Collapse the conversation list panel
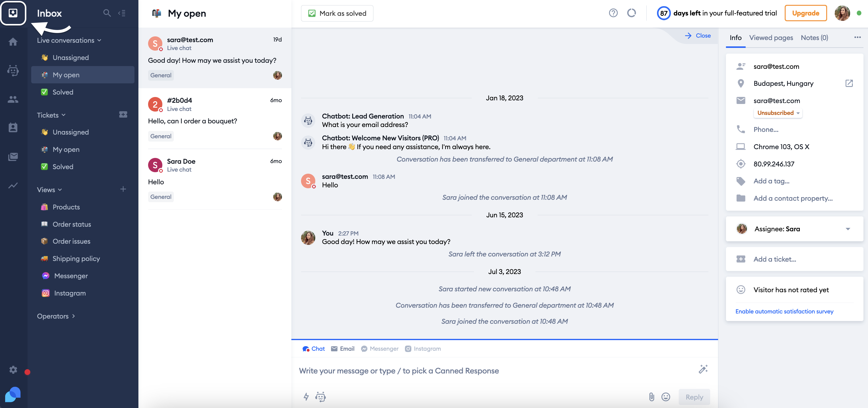The height and width of the screenshot is (408, 868). tap(122, 13)
